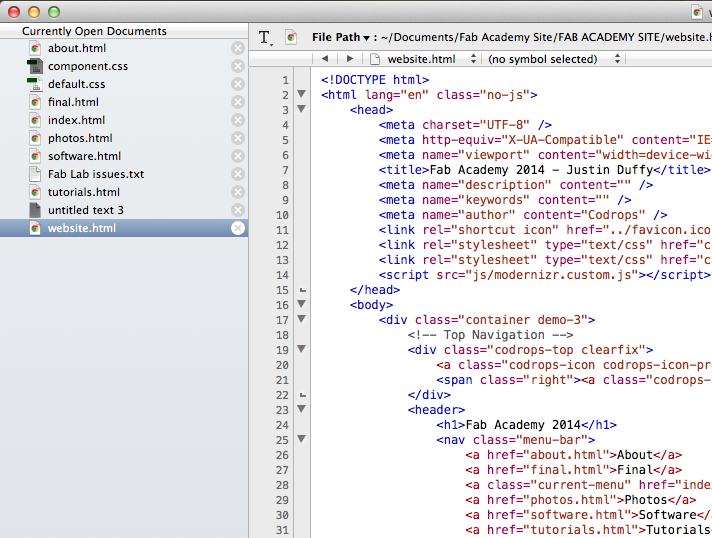Click the untitled text 3 file icon

pos(35,210)
